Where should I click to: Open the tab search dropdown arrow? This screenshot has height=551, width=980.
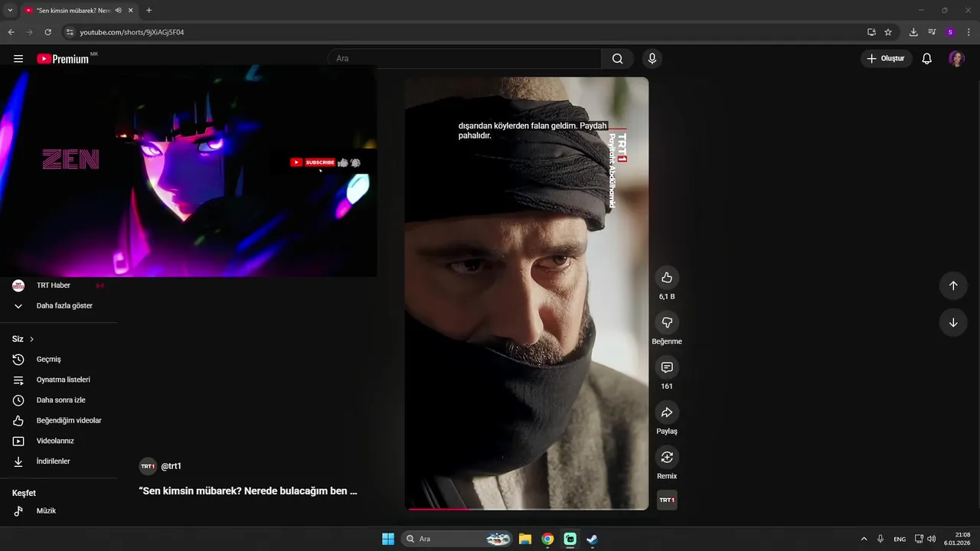coord(10,10)
